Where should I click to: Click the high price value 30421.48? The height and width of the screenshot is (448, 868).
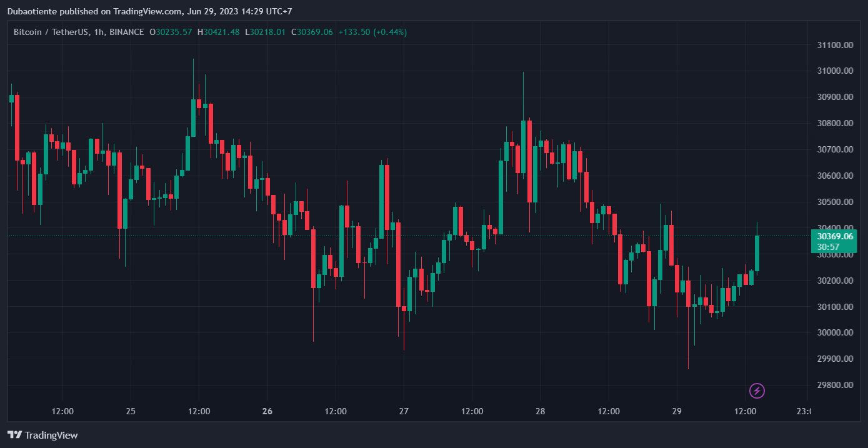click(x=221, y=32)
